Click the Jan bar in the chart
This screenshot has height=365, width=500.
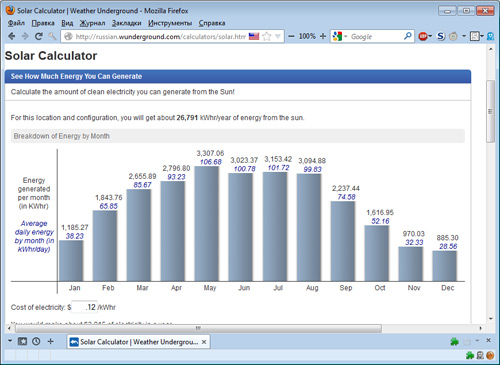tap(71, 261)
